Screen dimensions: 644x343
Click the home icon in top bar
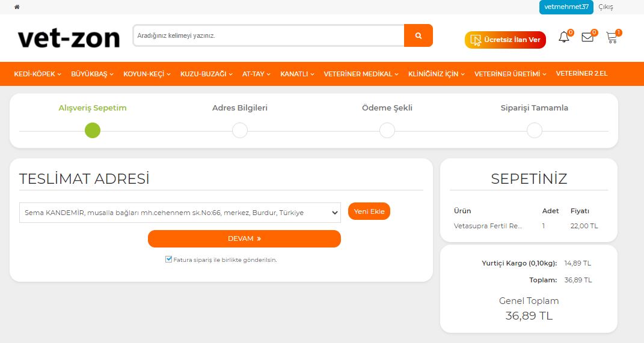coord(17,7)
